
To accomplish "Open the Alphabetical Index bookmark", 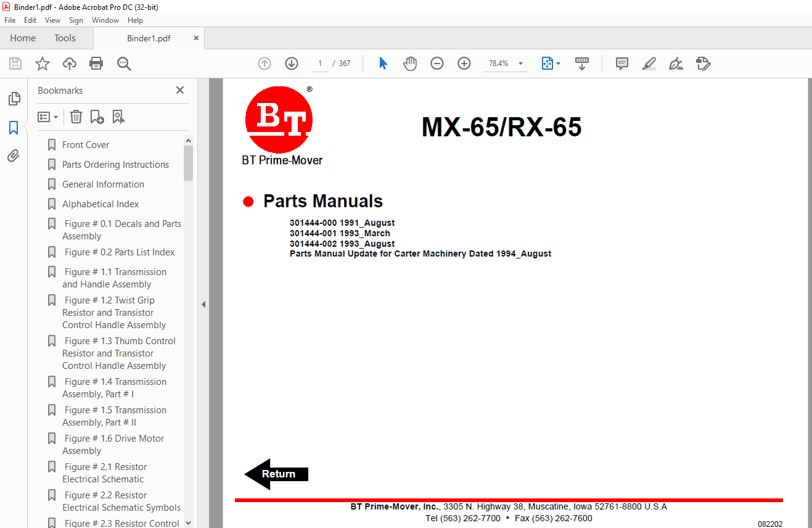I will tap(100, 204).
